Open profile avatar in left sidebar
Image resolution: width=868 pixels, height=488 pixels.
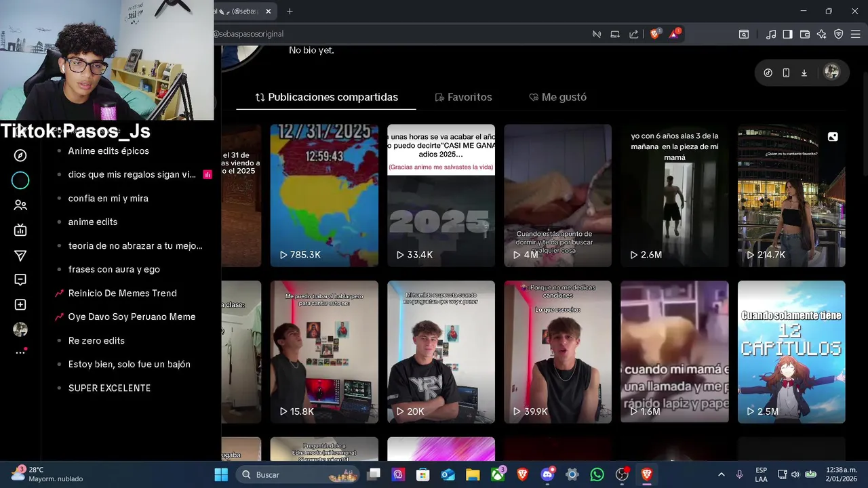pyautogui.click(x=20, y=329)
